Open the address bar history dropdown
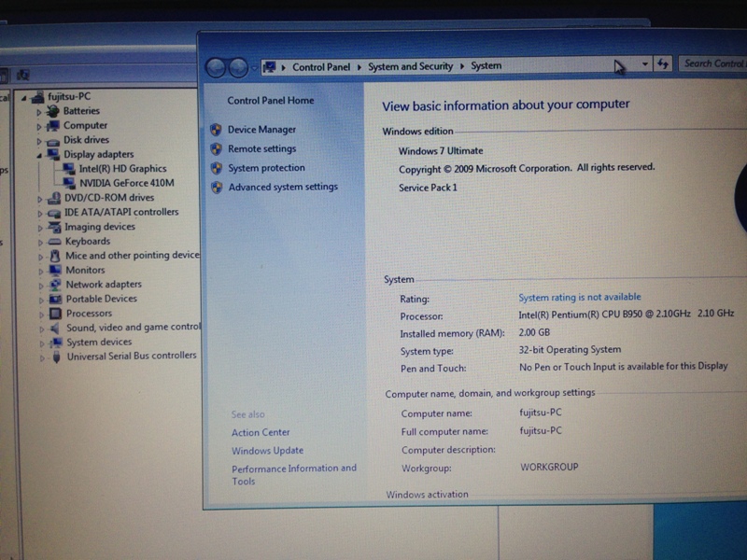The height and width of the screenshot is (560, 747). coord(645,64)
